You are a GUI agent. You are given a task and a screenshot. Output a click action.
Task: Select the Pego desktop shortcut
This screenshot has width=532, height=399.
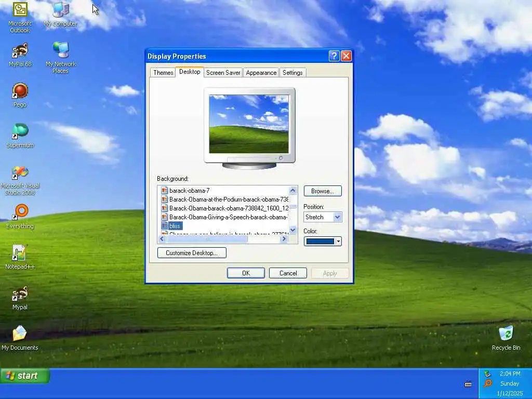point(20,96)
